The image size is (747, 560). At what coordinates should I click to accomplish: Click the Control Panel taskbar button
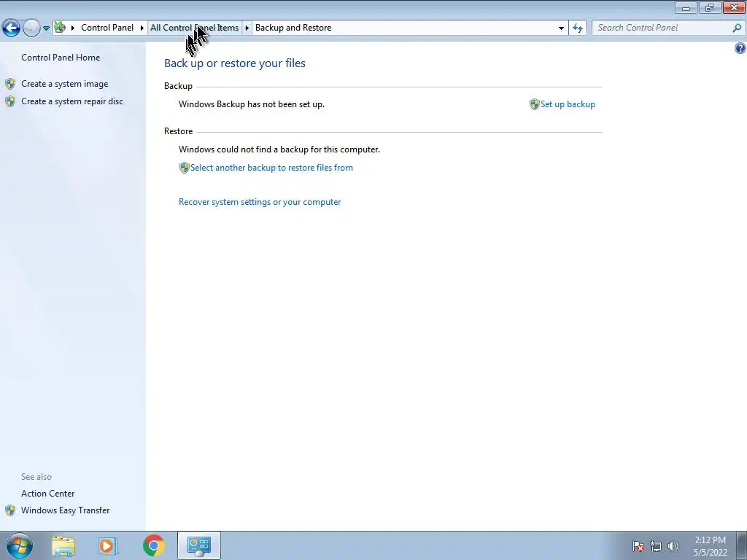pyautogui.click(x=198, y=545)
